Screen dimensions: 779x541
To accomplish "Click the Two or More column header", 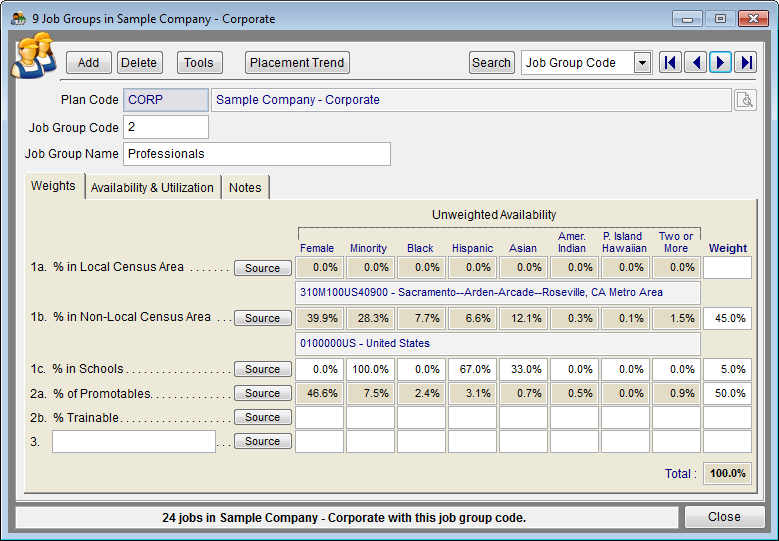I will (676, 242).
